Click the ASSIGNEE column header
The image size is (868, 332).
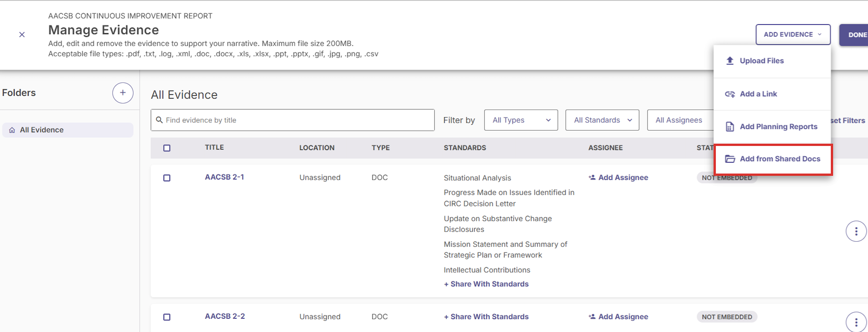point(606,148)
